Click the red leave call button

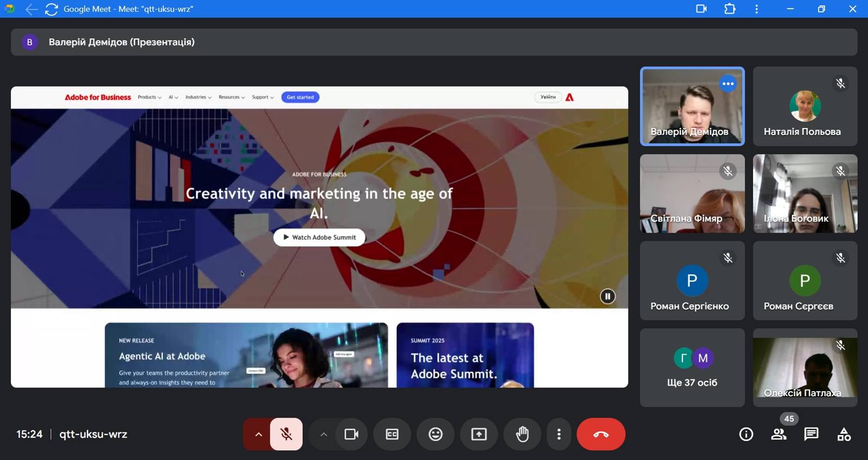point(601,434)
